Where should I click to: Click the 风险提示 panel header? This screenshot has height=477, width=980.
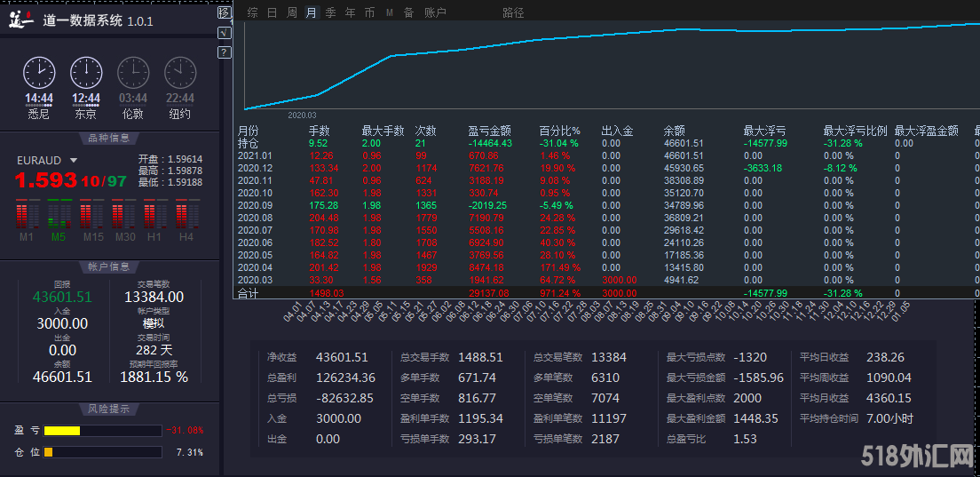pos(109,409)
